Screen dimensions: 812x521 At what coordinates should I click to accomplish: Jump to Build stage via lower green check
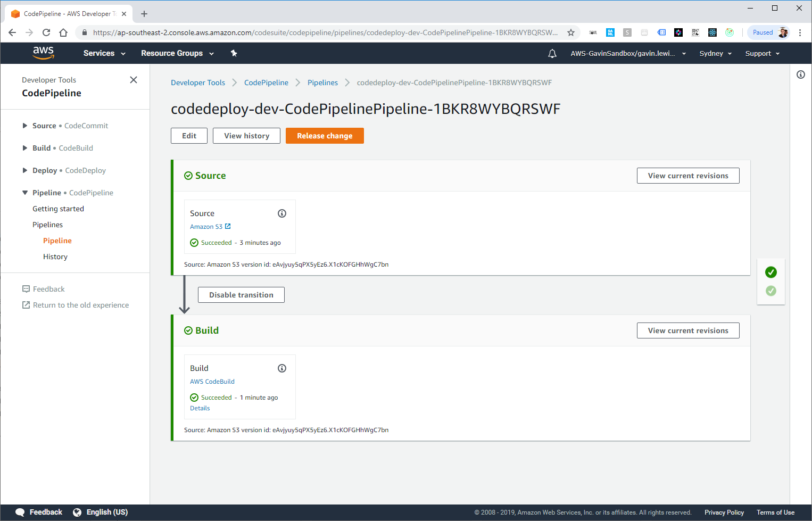[771, 291]
